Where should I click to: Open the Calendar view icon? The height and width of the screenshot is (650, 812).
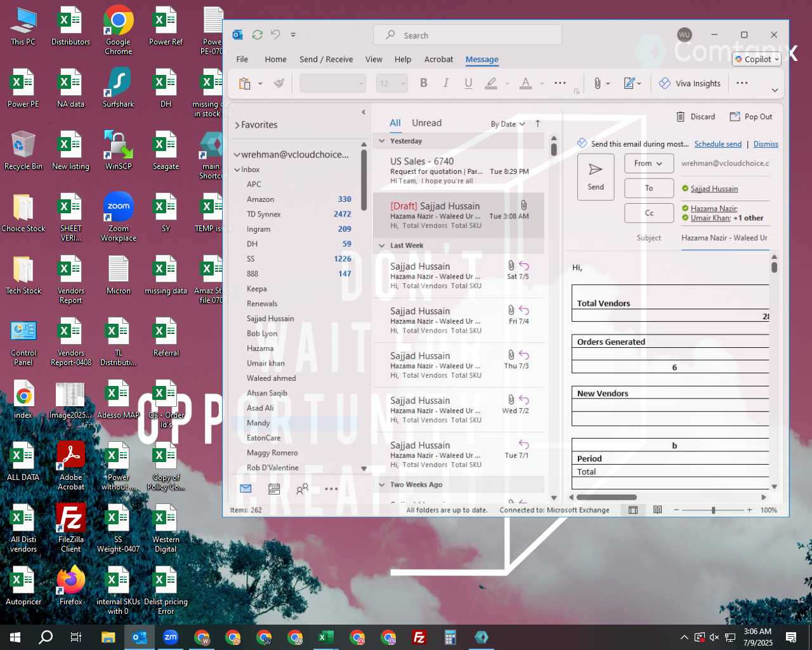pyautogui.click(x=274, y=489)
